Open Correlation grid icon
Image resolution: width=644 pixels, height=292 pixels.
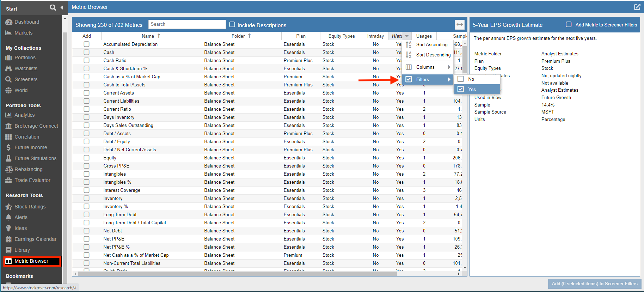[9, 137]
